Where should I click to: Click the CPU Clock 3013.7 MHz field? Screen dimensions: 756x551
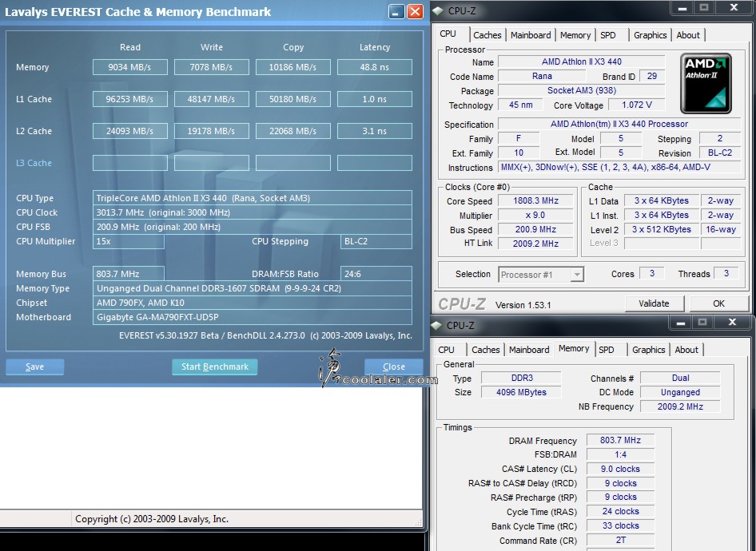tap(253, 212)
